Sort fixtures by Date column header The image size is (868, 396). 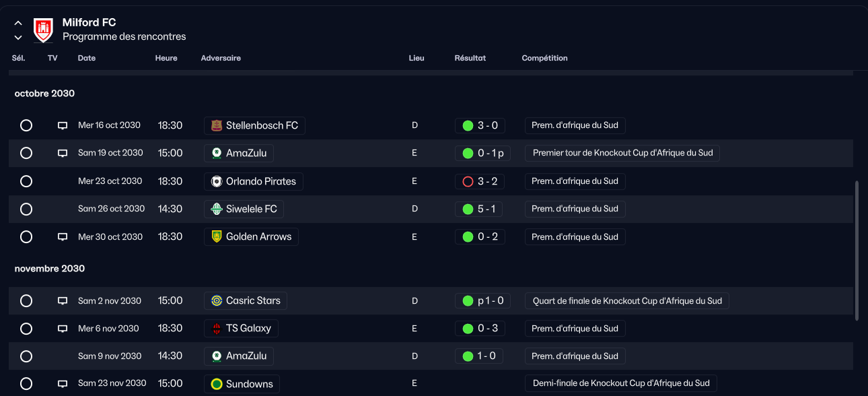[x=87, y=58]
